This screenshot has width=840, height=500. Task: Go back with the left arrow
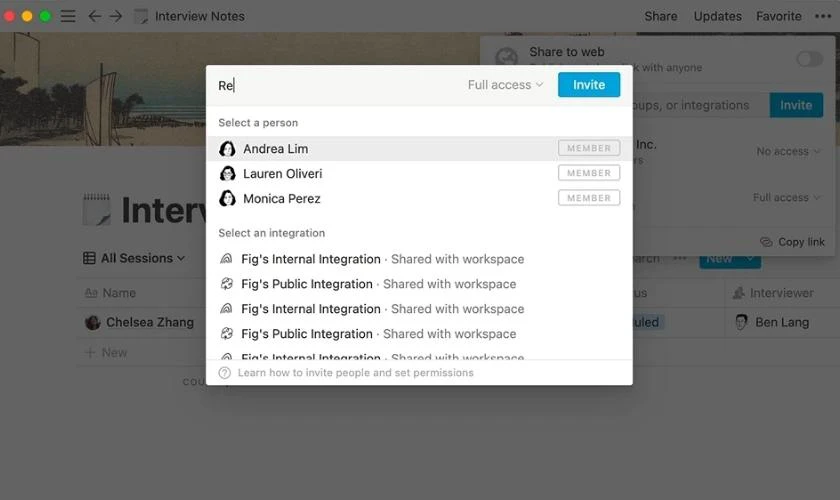[x=94, y=16]
